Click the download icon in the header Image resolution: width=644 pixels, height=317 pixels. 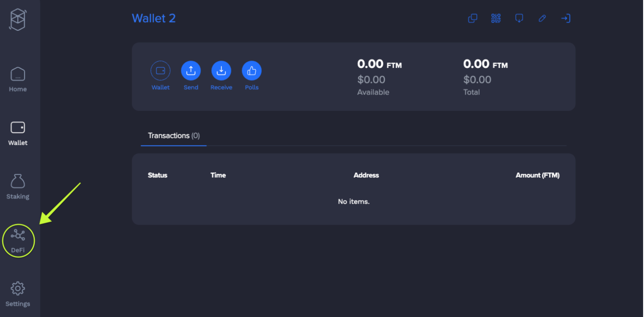coord(519,19)
